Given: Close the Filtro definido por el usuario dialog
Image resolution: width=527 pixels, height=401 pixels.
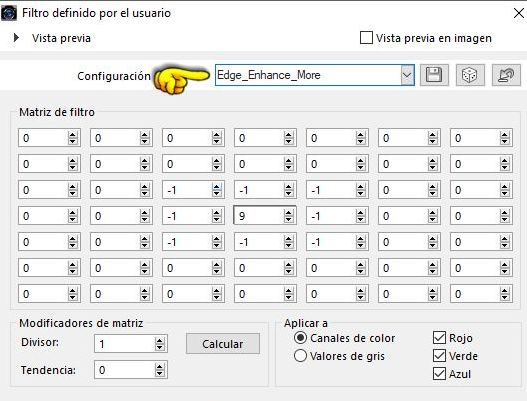Looking at the screenshot, I should tap(519, 13).
